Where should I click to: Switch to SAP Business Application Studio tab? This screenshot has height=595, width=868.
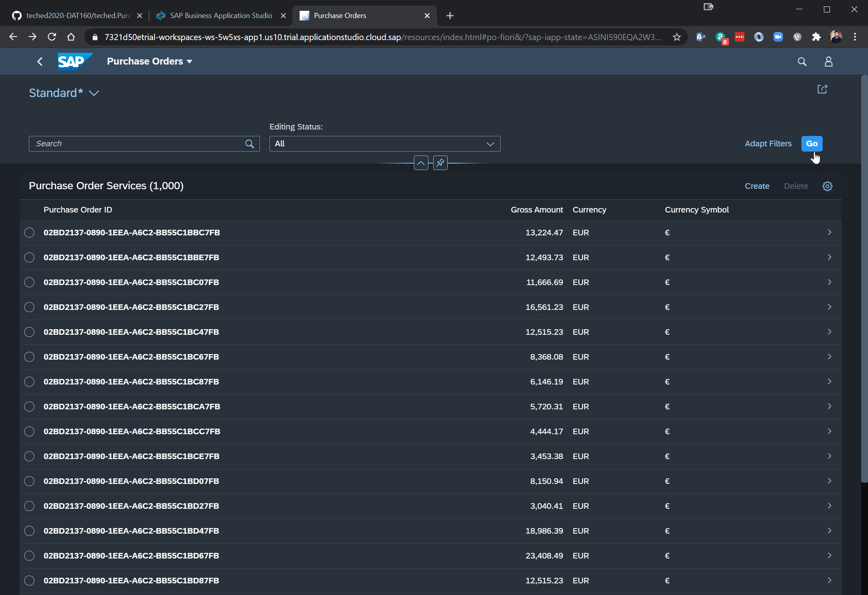tap(221, 16)
